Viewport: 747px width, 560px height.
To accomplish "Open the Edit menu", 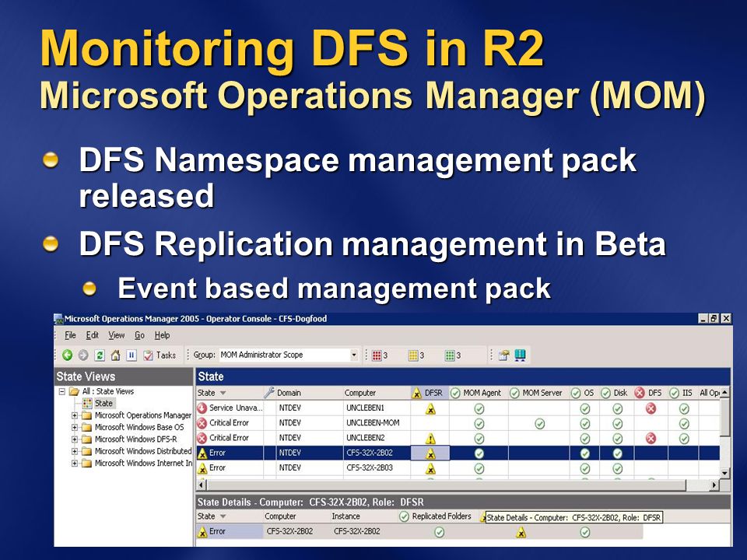I will (92, 335).
